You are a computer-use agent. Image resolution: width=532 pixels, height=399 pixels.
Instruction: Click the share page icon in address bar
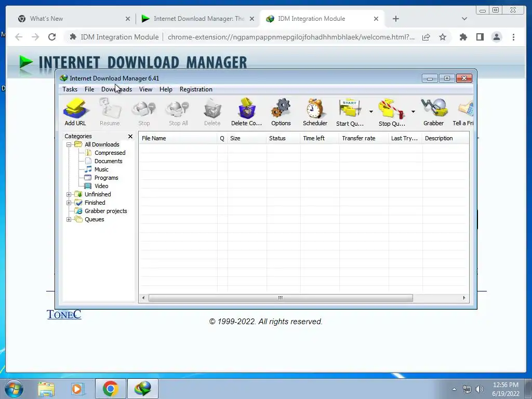(x=426, y=37)
